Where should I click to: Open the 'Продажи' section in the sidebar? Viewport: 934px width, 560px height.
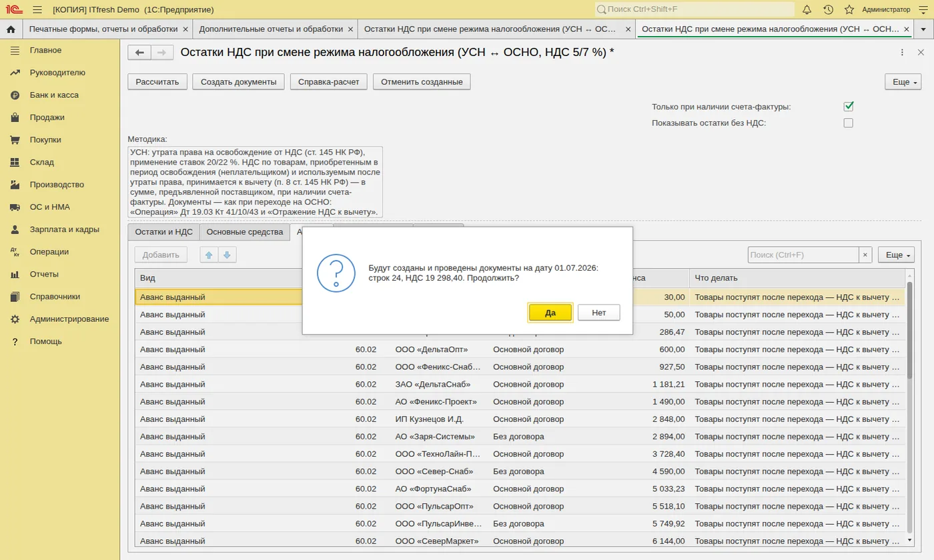[47, 117]
